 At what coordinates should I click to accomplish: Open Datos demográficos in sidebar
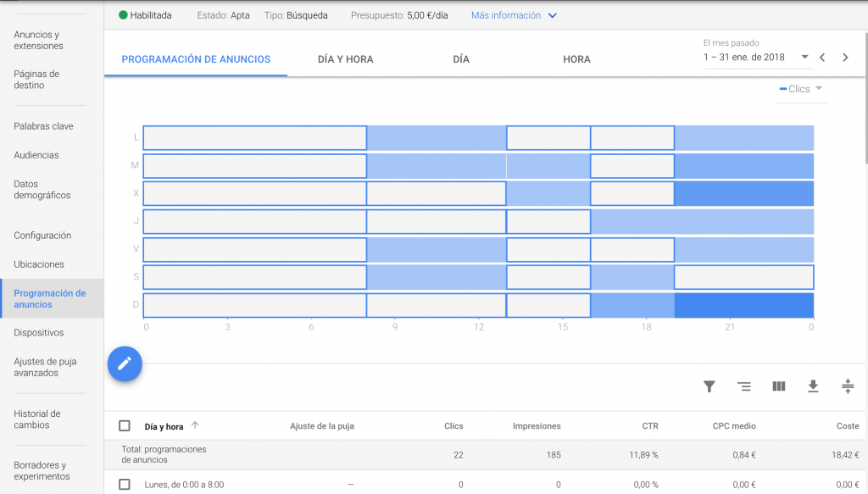[x=42, y=190]
